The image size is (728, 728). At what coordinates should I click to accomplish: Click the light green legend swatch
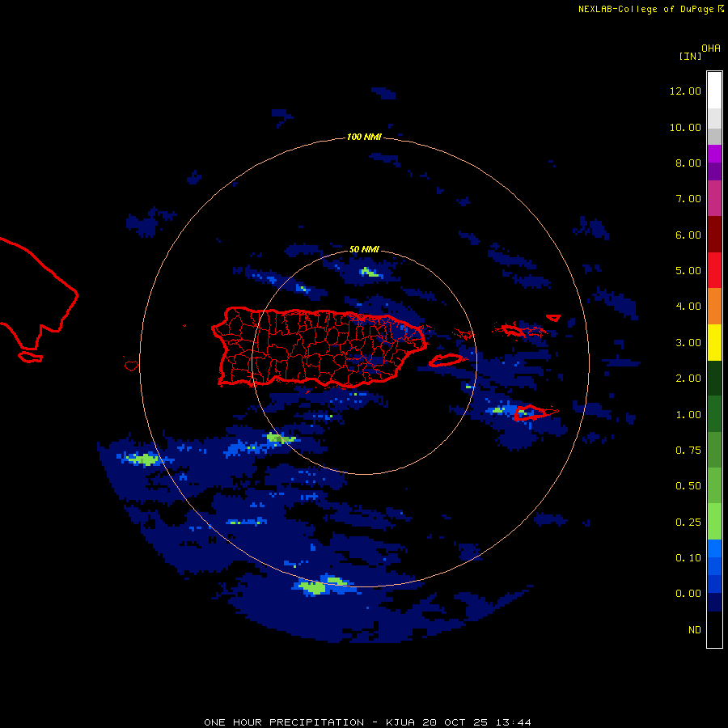point(714,522)
